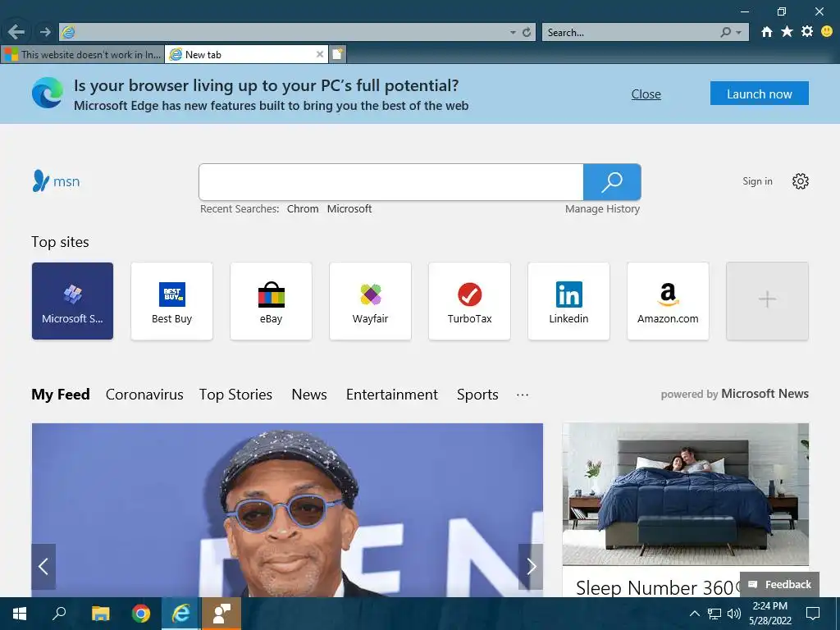840x630 pixels.
Task: Open the eBay top site tile
Action: click(271, 301)
